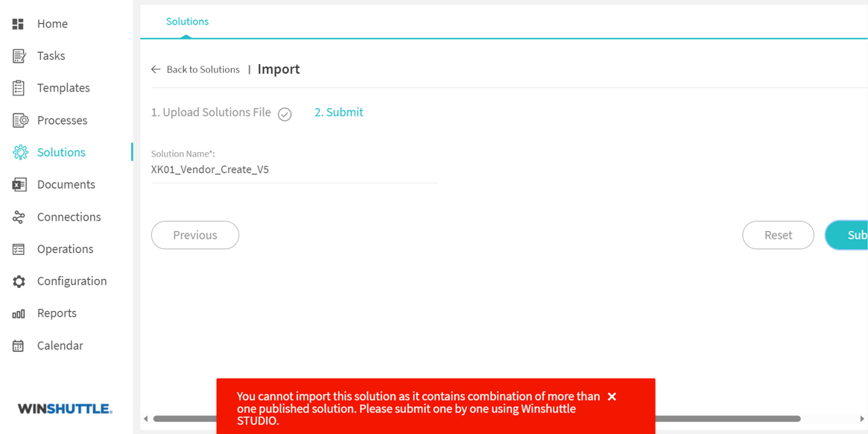Click the Import page heading
868x434 pixels.
tap(279, 69)
